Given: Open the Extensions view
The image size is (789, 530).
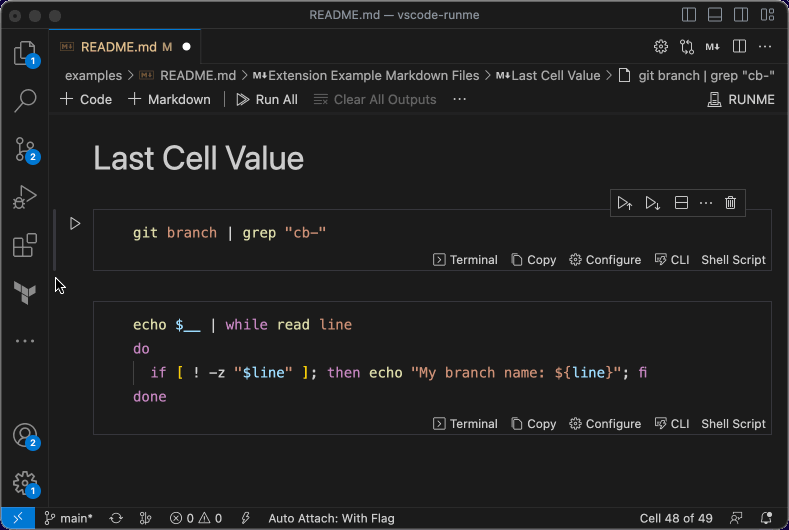Looking at the screenshot, I should [25, 245].
